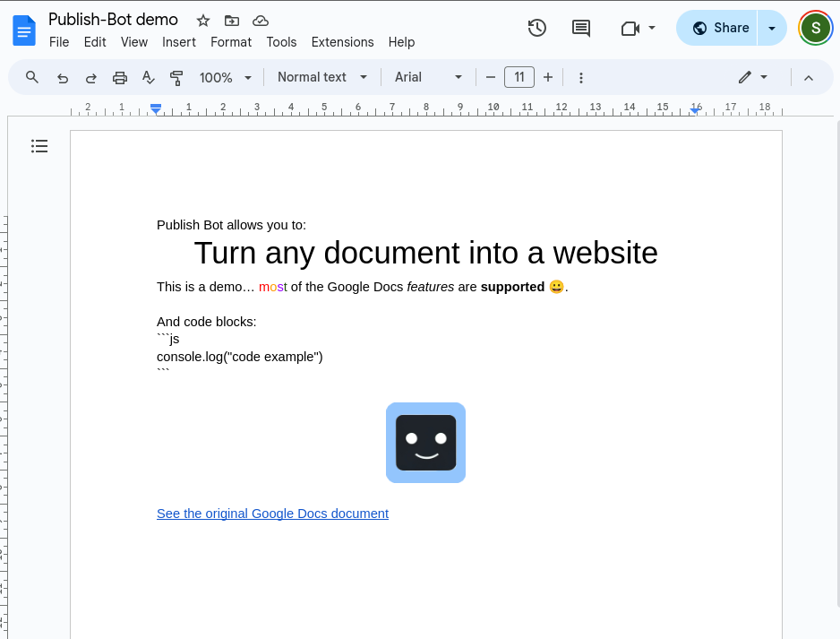
Task: Redo the last action
Action: (91, 78)
